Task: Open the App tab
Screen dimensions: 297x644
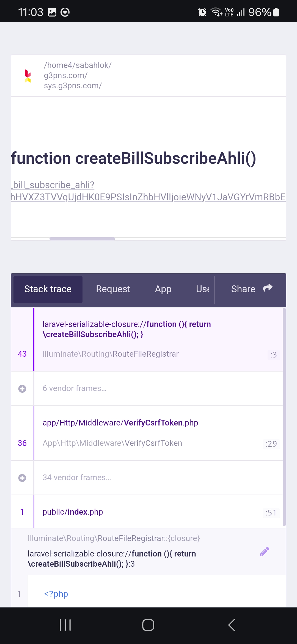Action: [163, 289]
